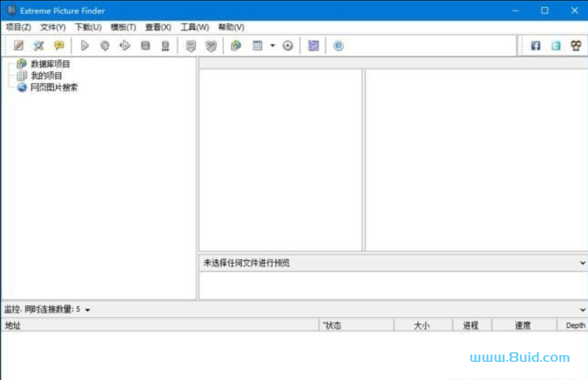
Task: Click the double down-arrow box toolbar icon
Action: pos(211,46)
